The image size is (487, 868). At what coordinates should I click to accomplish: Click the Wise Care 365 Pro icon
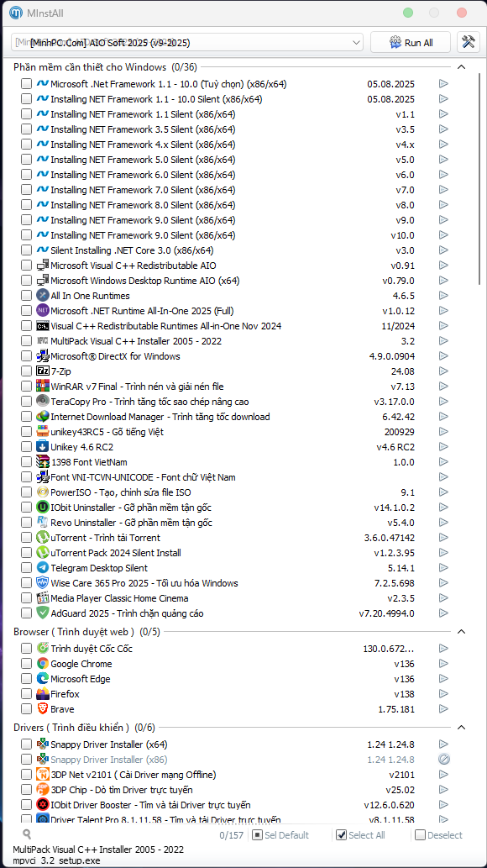pos(43,583)
